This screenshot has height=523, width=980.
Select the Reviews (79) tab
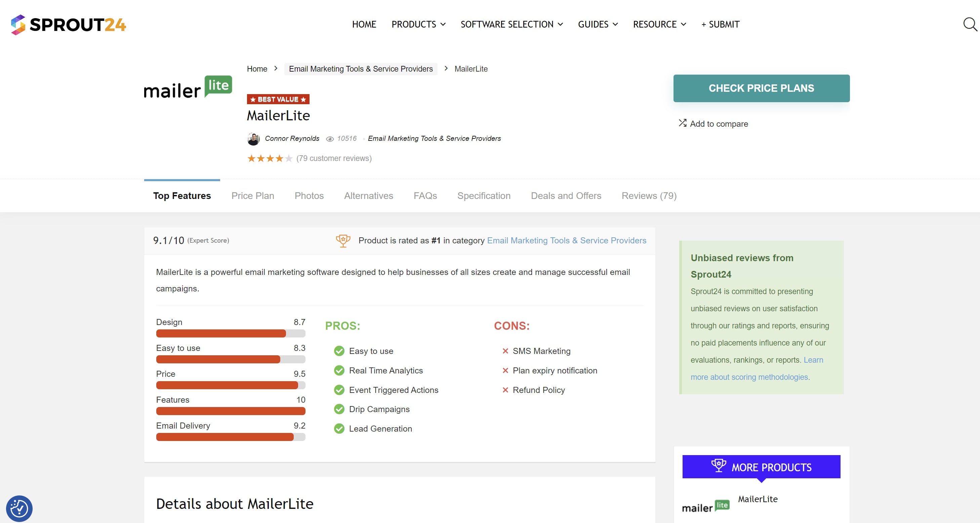pyautogui.click(x=649, y=196)
